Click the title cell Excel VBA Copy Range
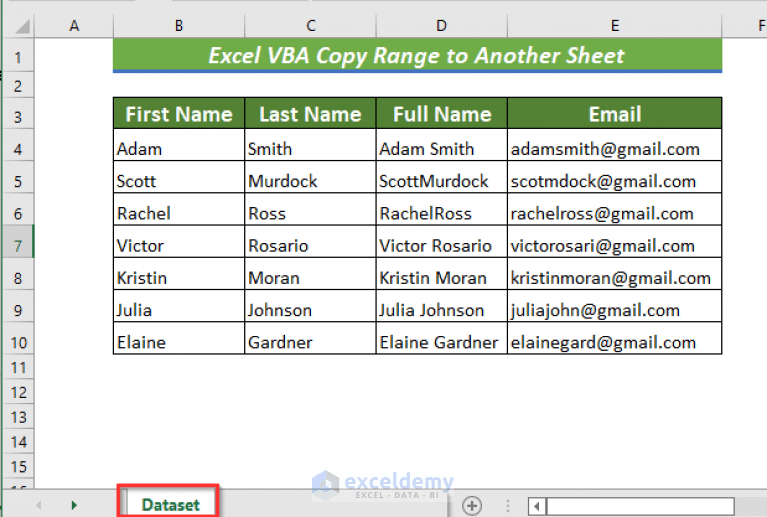Viewport: 767px width, 517px height. pos(417,55)
